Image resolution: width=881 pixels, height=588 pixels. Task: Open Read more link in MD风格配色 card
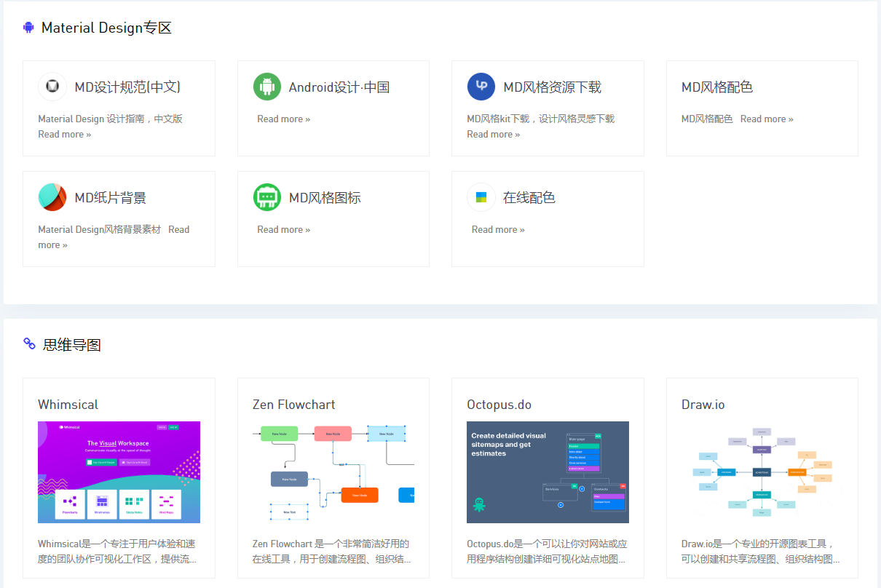[767, 119]
